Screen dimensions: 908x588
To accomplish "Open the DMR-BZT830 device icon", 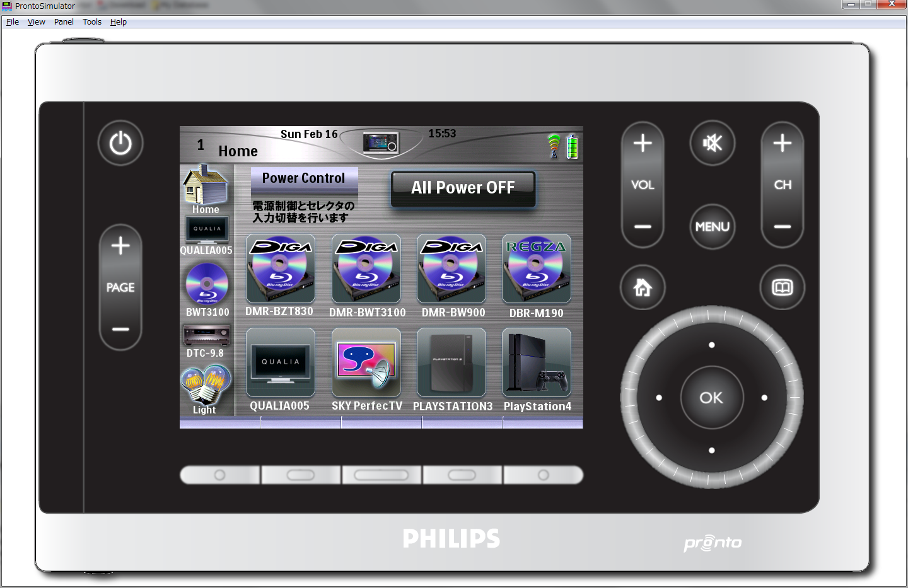I will pyautogui.click(x=280, y=269).
